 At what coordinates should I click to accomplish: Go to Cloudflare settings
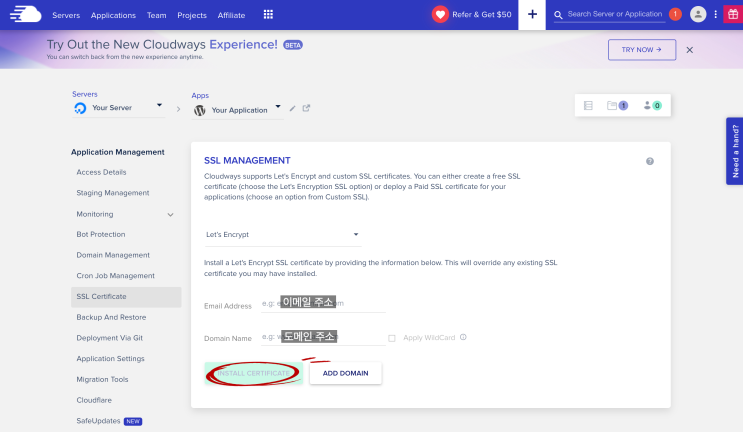(94, 400)
